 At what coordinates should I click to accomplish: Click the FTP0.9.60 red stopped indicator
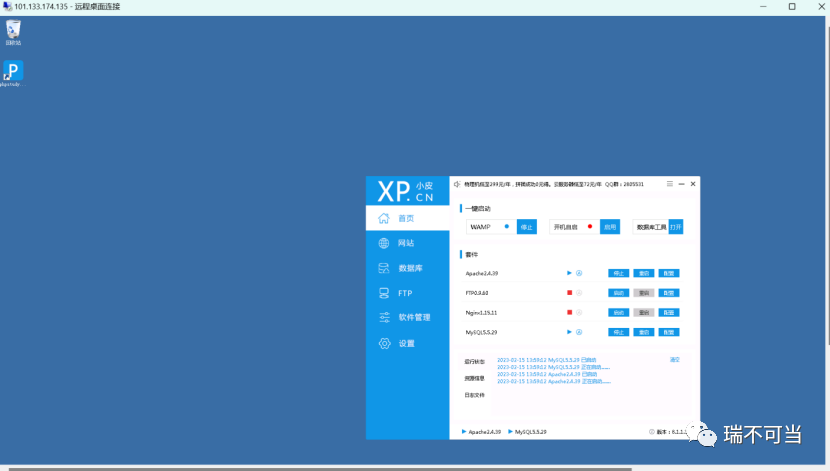pyautogui.click(x=570, y=293)
